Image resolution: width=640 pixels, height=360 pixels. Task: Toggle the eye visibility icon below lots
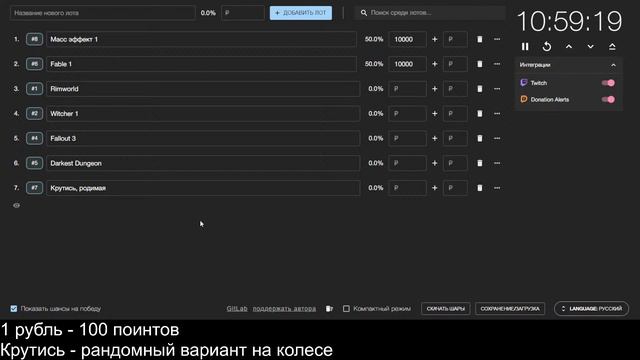(x=16, y=206)
